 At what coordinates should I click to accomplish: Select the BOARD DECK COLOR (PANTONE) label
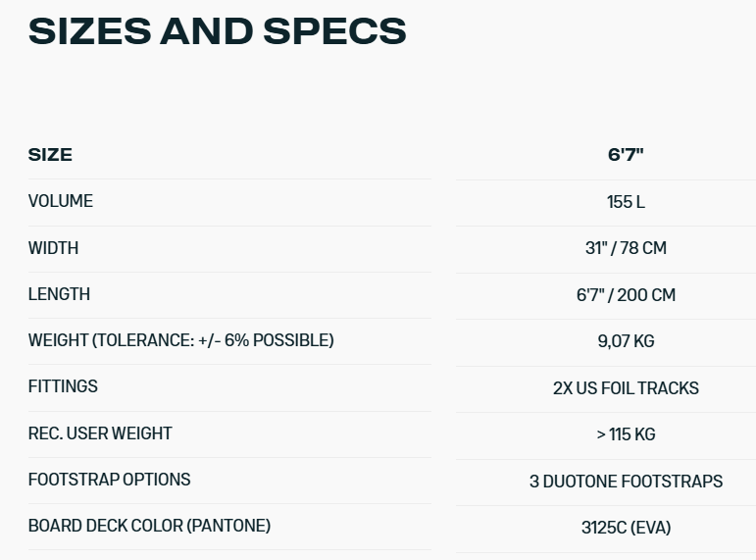click(x=149, y=526)
